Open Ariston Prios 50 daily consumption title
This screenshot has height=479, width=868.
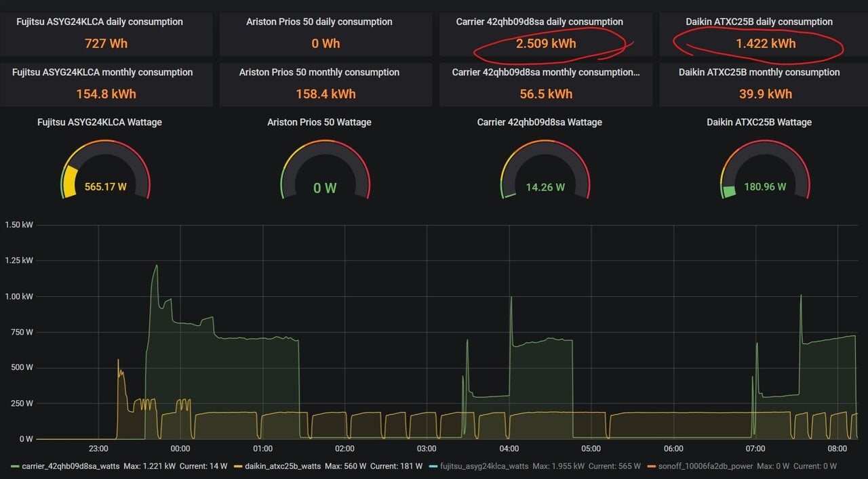pyautogui.click(x=319, y=22)
